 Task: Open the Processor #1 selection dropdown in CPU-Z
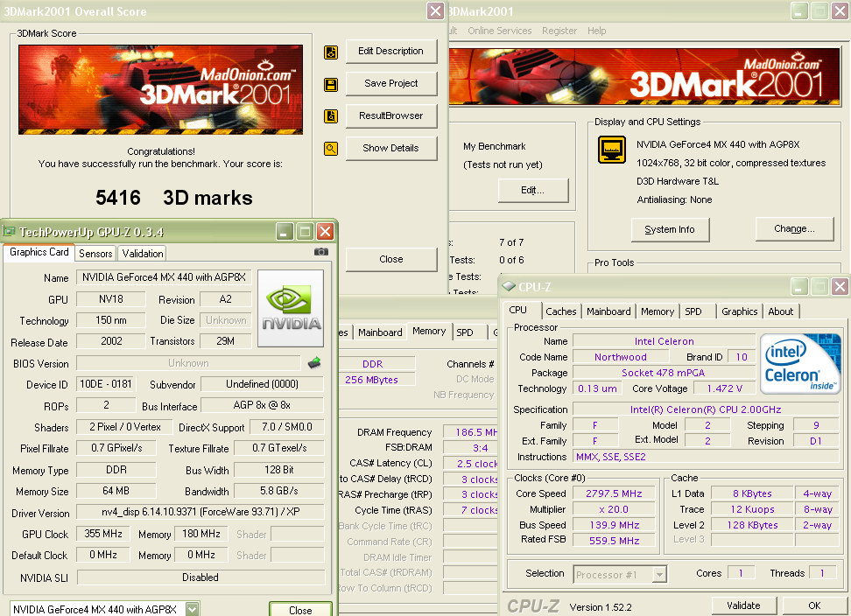click(659, 574)
